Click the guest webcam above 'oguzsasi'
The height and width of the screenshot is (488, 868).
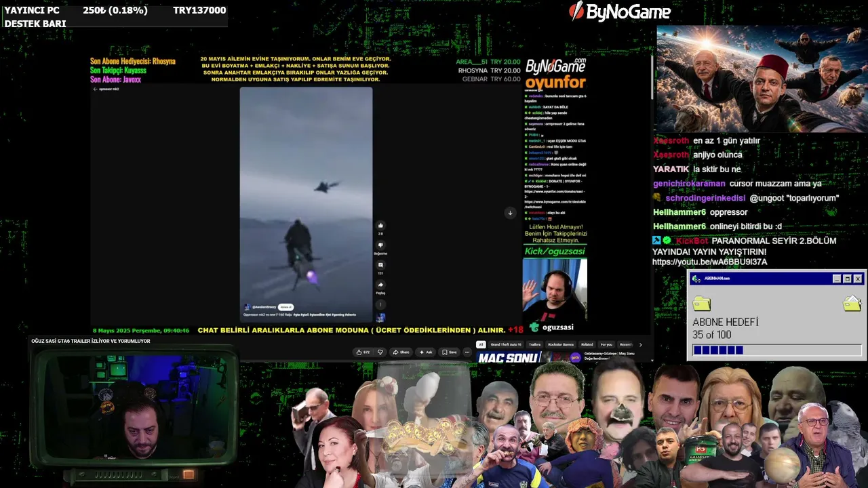[x=555, y=289]
